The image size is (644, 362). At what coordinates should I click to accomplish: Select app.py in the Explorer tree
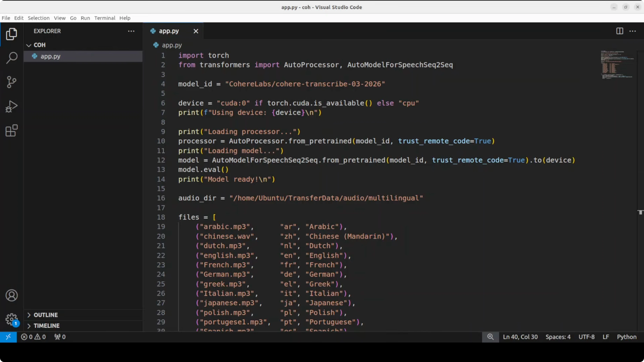[51, 56]
